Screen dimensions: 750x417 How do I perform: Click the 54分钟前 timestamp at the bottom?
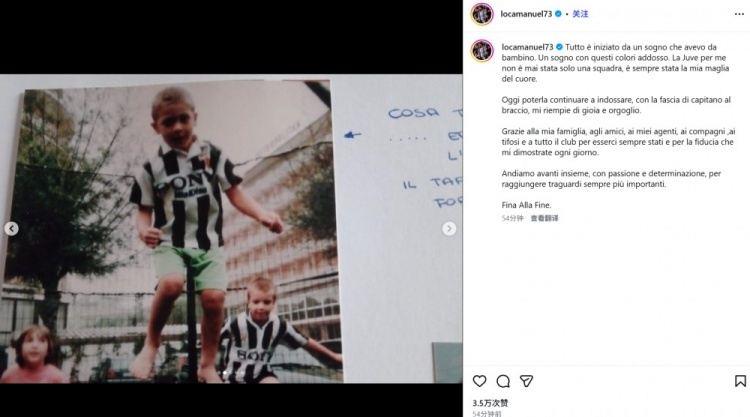pos(488,412)
